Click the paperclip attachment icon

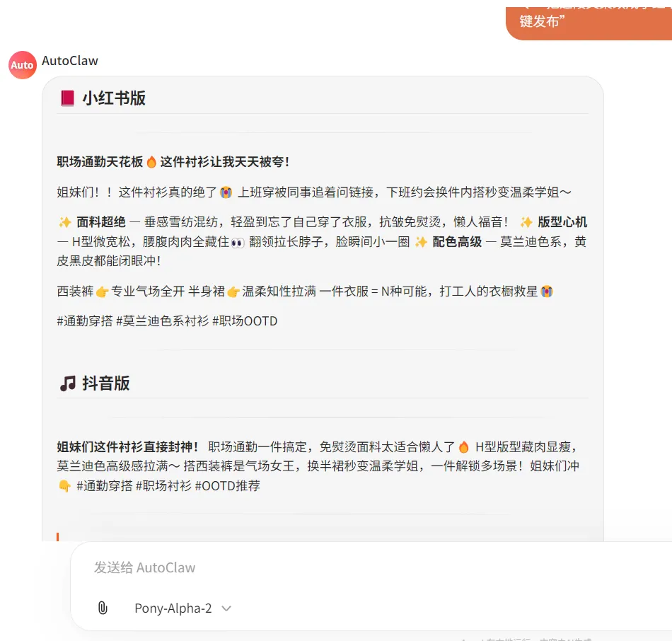103,608
